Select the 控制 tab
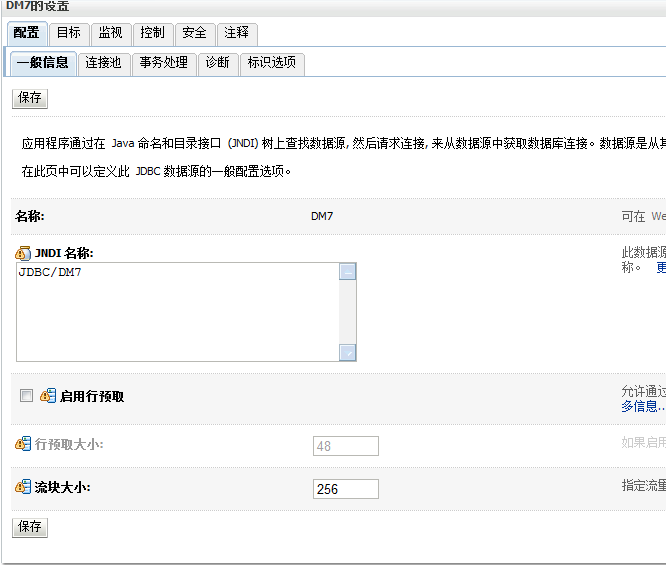666x565 pixels. tap(152, 33)
